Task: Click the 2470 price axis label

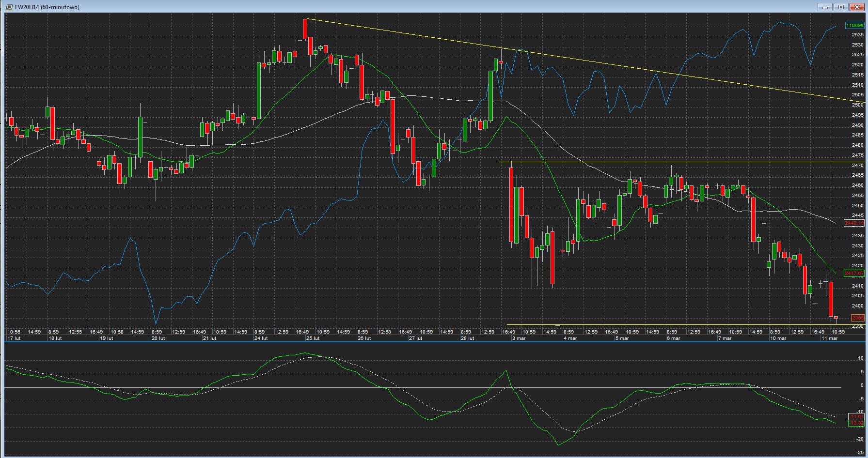Action: point(857,166)
